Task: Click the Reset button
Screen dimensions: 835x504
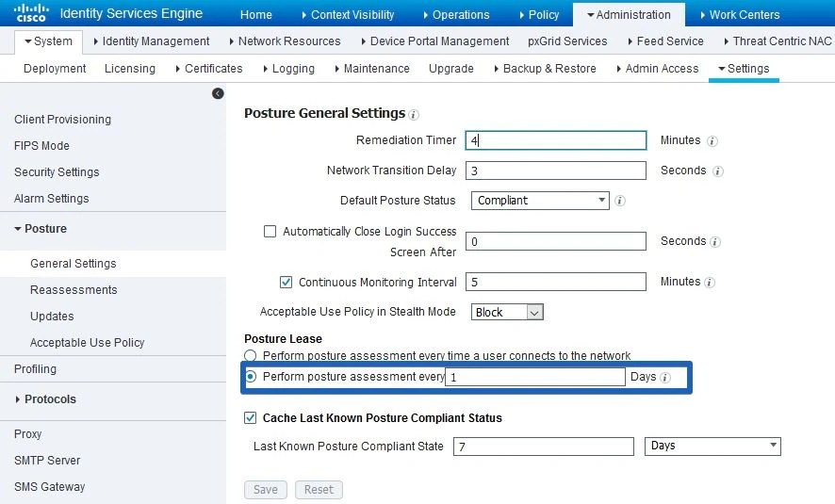Action: [319, 490]
